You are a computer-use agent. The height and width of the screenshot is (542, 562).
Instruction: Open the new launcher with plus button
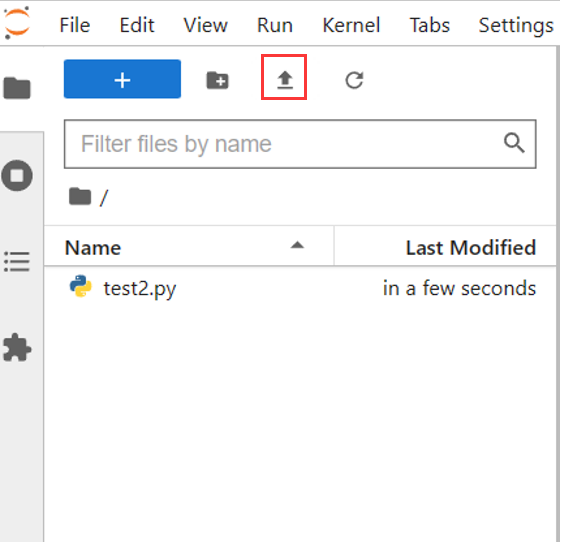[122, 79]
